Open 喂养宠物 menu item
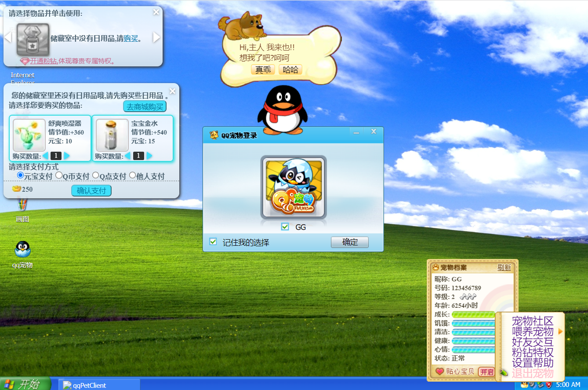588x390 pixels. pyautogui.click(x=532, y=332)
